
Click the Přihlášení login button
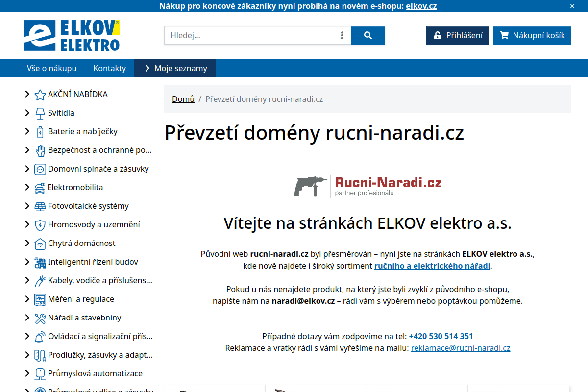(458, 35)
